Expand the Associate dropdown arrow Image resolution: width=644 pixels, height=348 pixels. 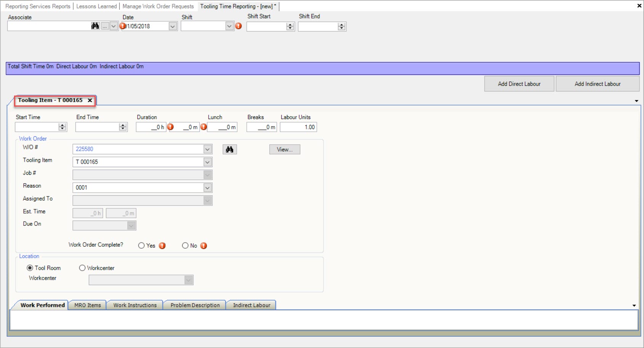point(114,26)
